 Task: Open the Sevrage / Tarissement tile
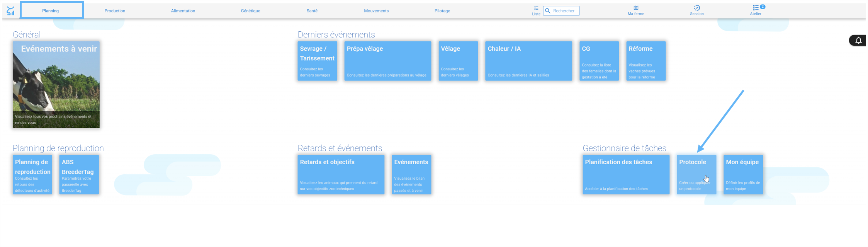point(318,61)
